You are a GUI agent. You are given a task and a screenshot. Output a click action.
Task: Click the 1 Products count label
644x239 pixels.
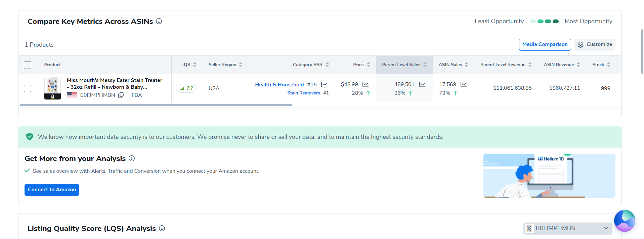[x=39, y=45]
